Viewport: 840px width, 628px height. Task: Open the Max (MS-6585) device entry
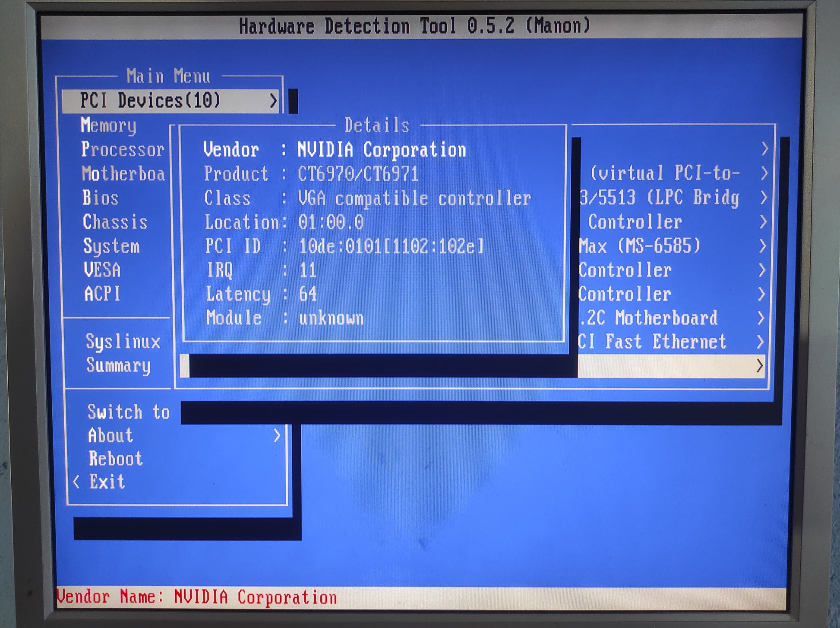pyautogui.click(x=639, y=246)
